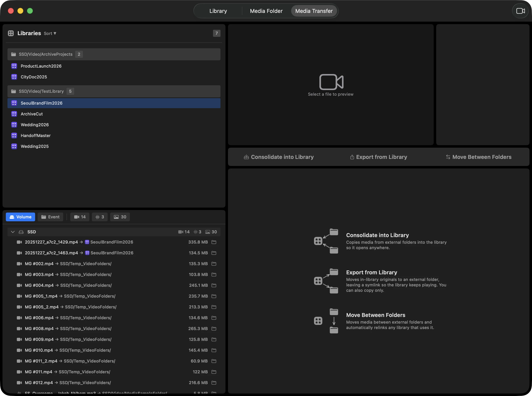Click the Select a file to preview placeholder

pos(331,85)
